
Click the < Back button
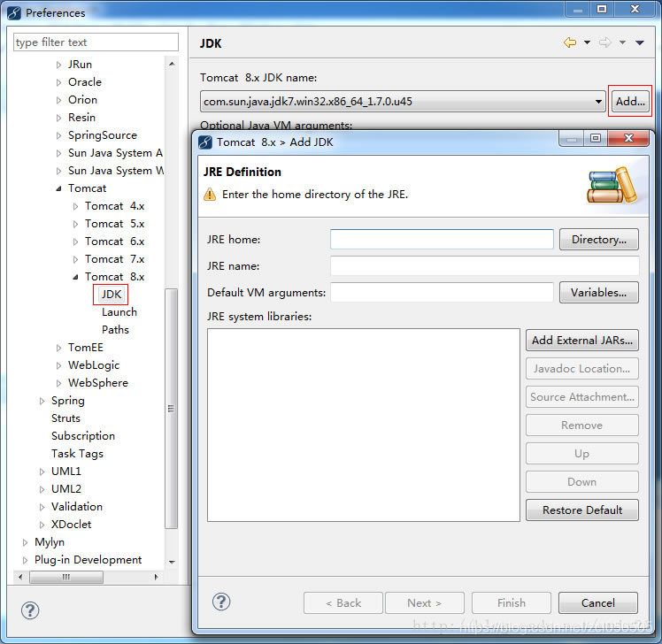point(343,602)
